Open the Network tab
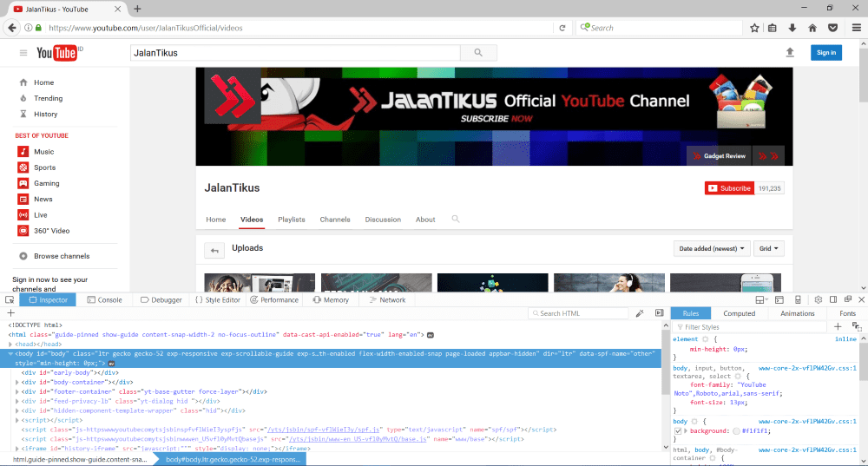 387,299
